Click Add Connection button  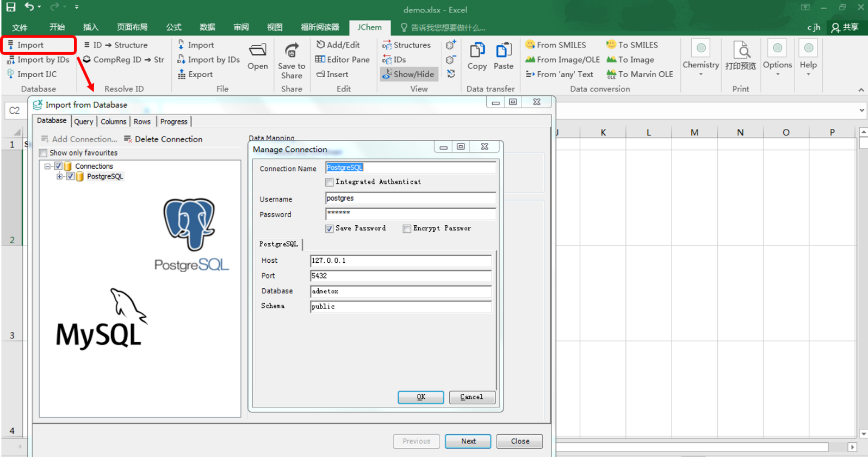79,139
